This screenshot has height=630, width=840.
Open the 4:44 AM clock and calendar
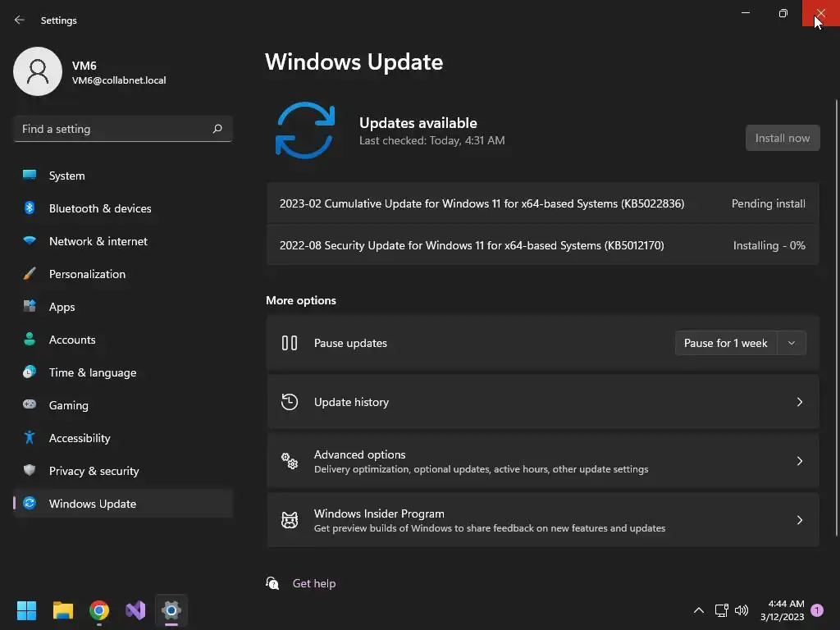point(782,610)
